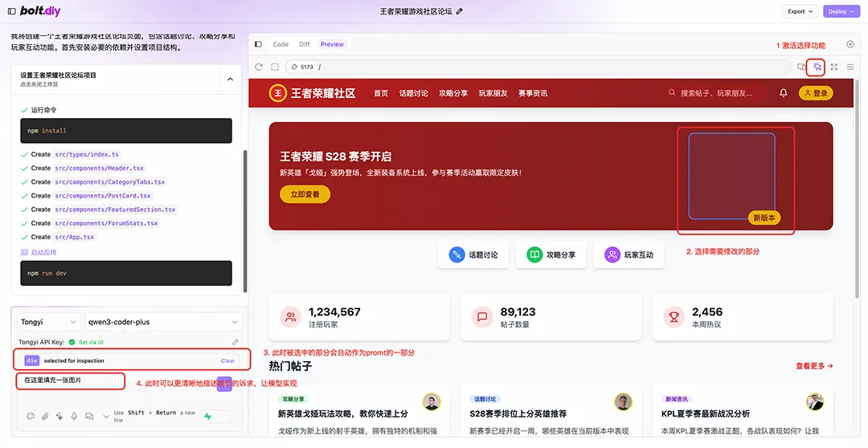
Task: Click the 立即查看 banner button
Action: pyautogui.click(x=305, y=194)
